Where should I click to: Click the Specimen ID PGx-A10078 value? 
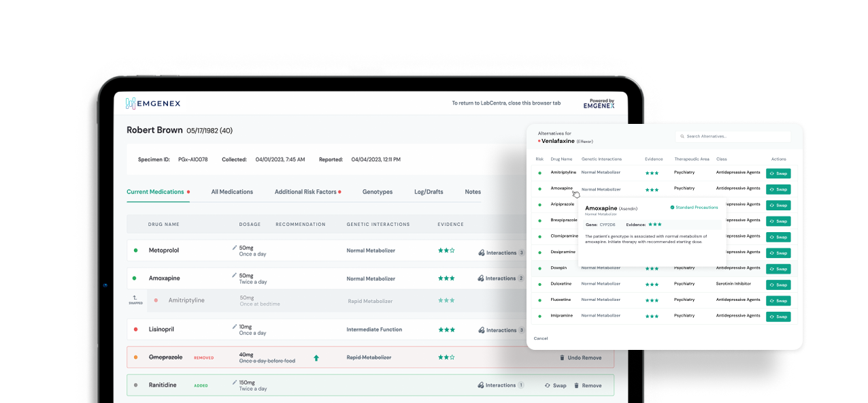click(x=193, y=159)
